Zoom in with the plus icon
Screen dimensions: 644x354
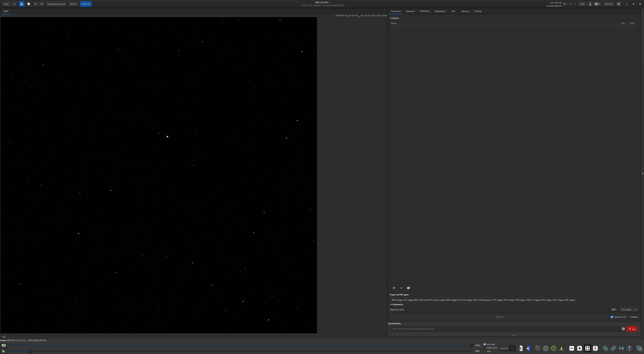click(579, 348)
